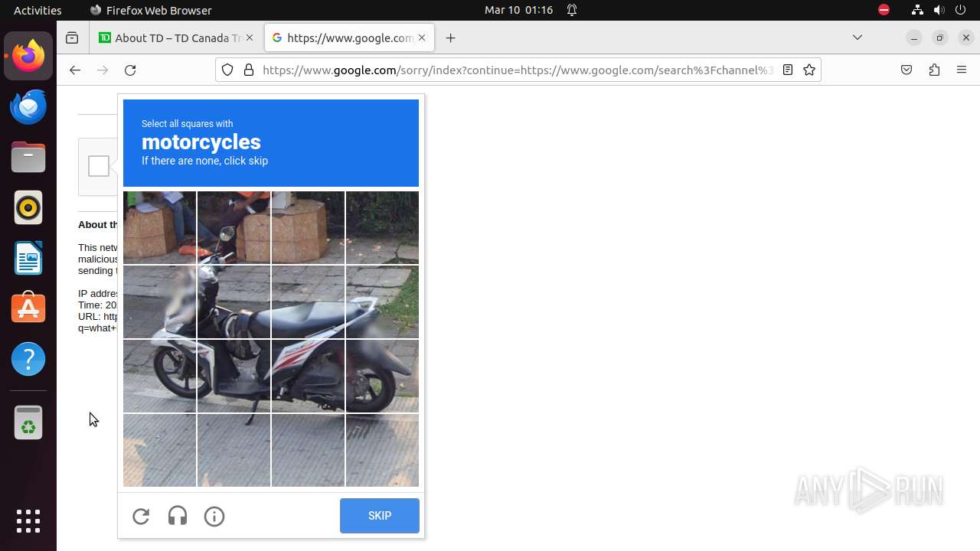Screen dimensions: 980x551
Task: Go back to previous page
Action: pos(74,70)
